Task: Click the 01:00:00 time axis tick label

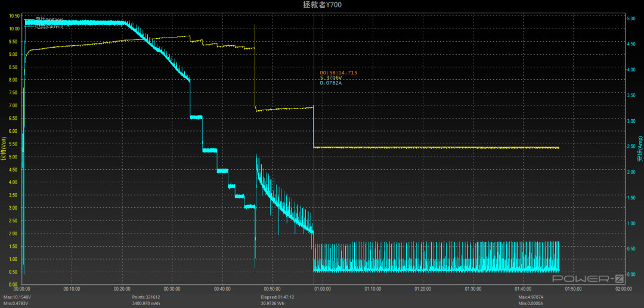Action: click(323, 289)
